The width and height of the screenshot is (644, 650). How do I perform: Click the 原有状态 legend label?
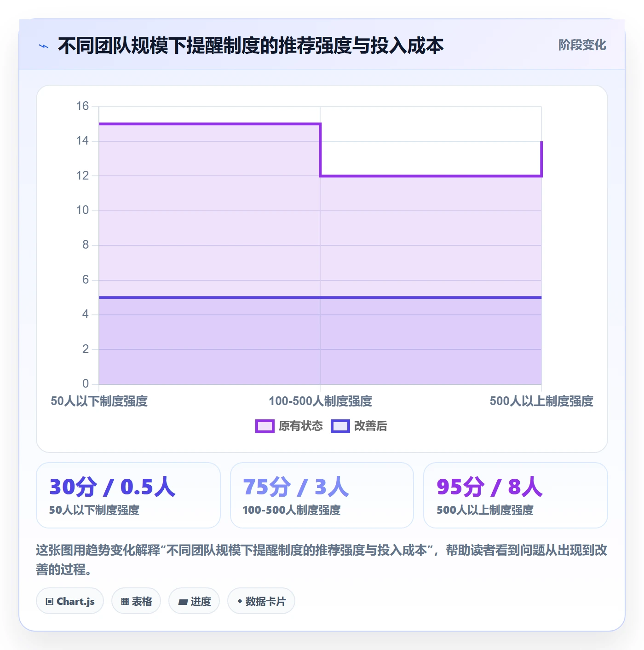coord(301,426)
